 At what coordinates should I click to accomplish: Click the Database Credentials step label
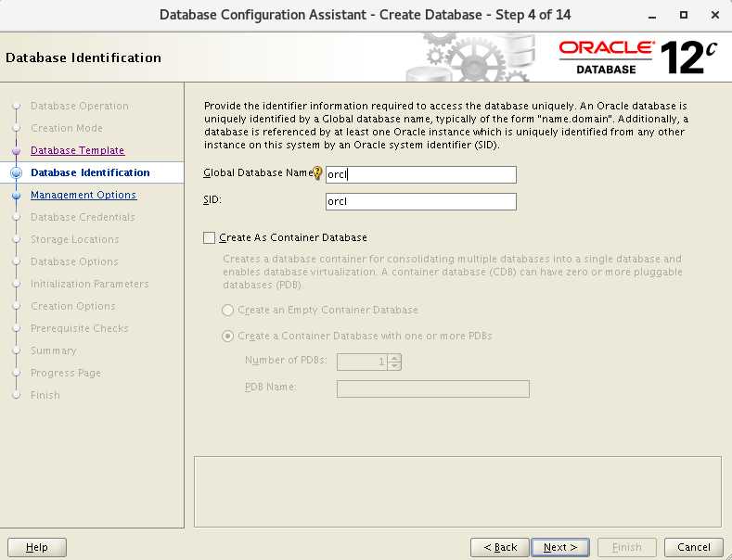pos(83,217)
